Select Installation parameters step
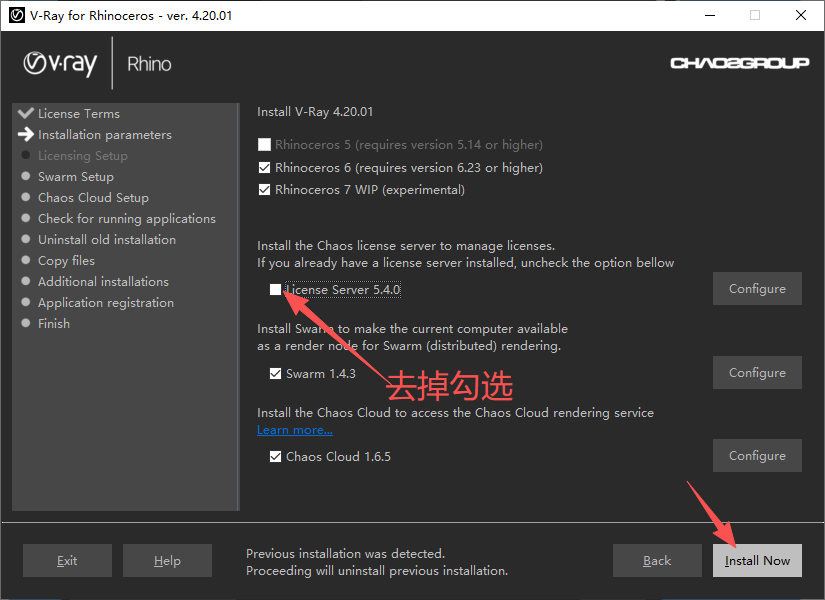 pos(105,135)
